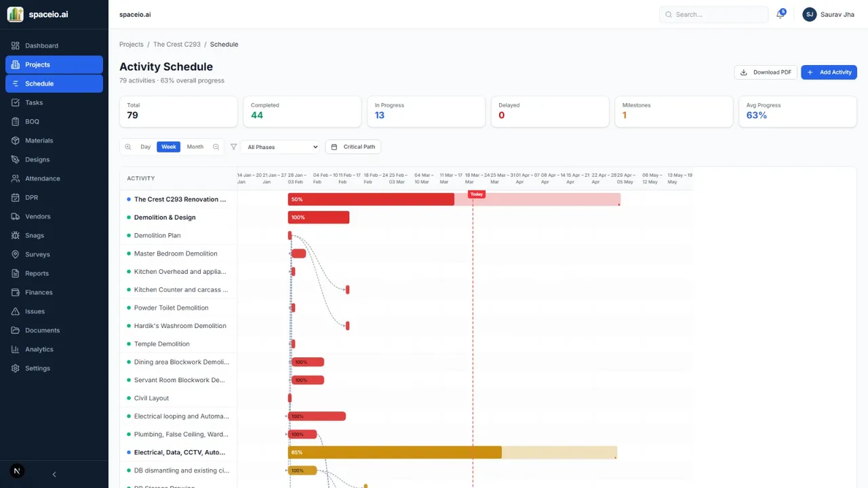
Task: Select Projects in the sidebar menu
Action: pos(54,64)
